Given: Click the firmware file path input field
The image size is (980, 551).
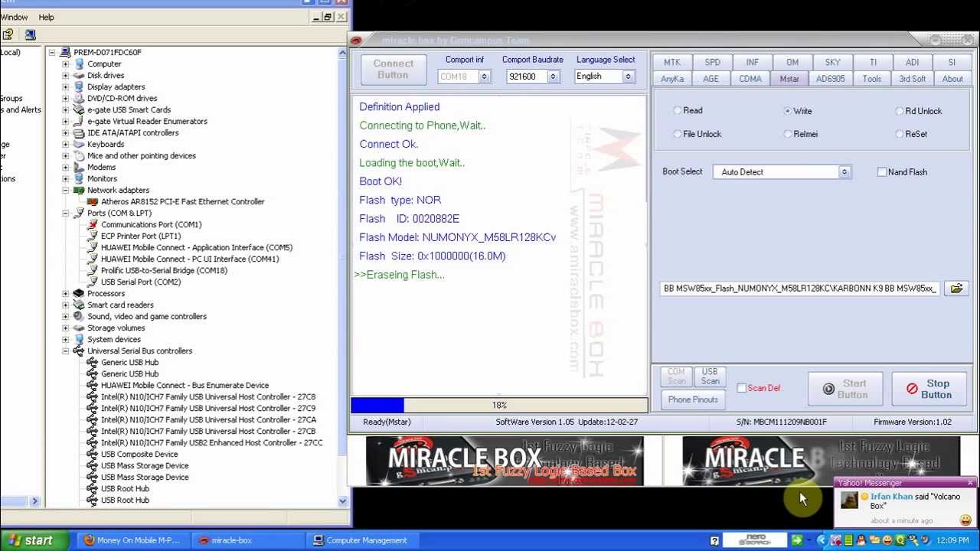Looking at the screenshot, I should [x=801, y=289].
